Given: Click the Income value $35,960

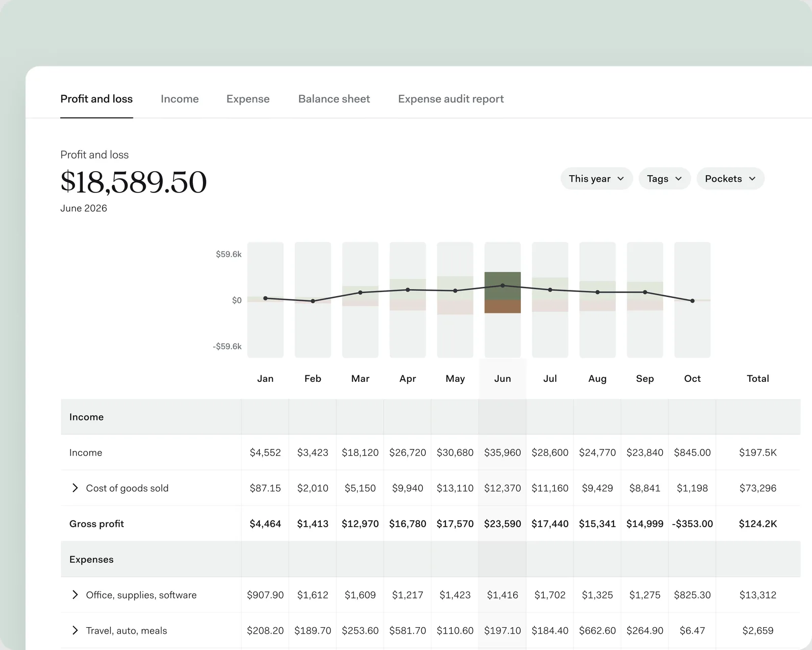Looking at the screenshot, I should [502, 452].
